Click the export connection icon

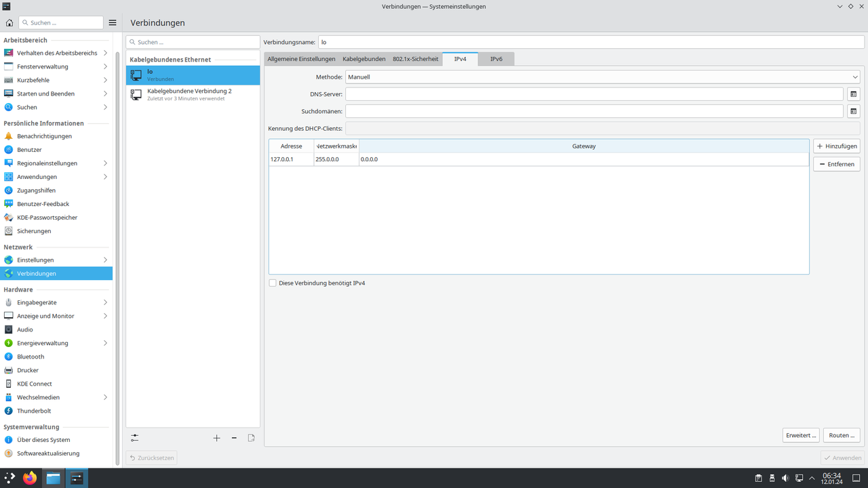(x=251, y=438)
